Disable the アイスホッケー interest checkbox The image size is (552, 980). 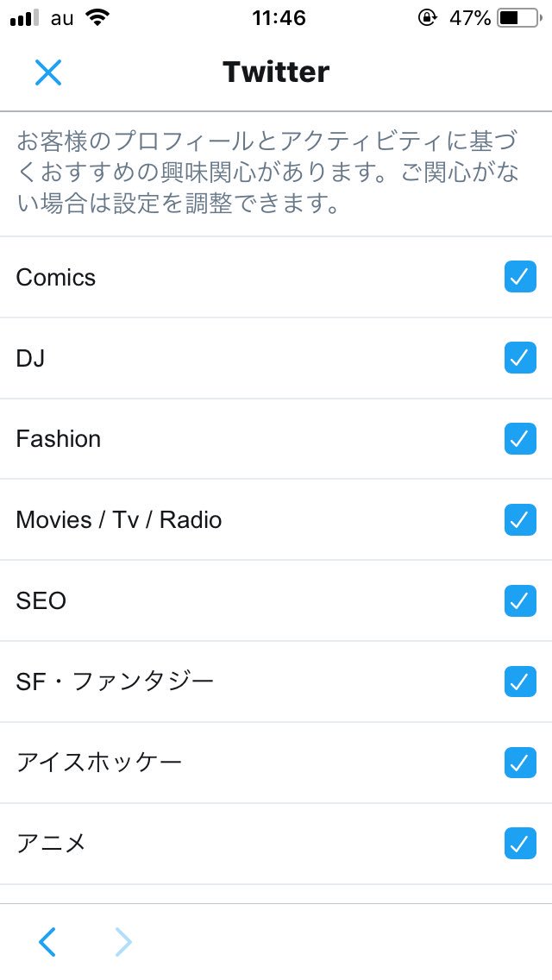coord(520,763)
